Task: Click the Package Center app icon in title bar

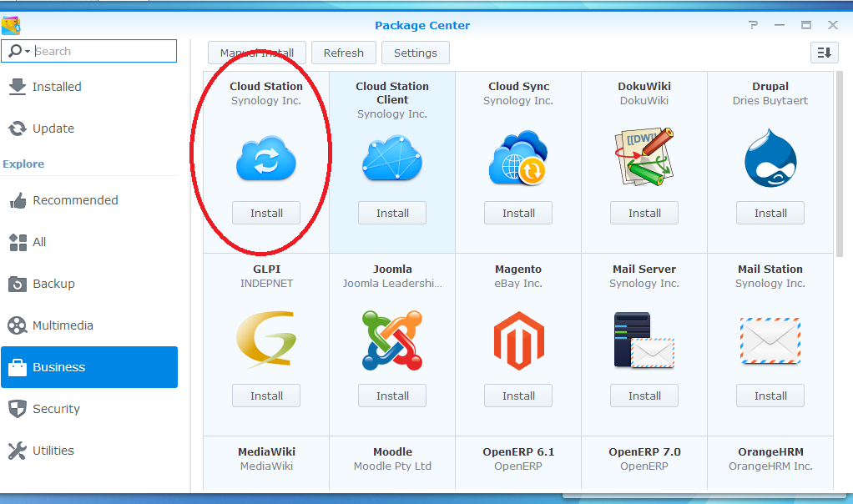Action: coord(11,26)
